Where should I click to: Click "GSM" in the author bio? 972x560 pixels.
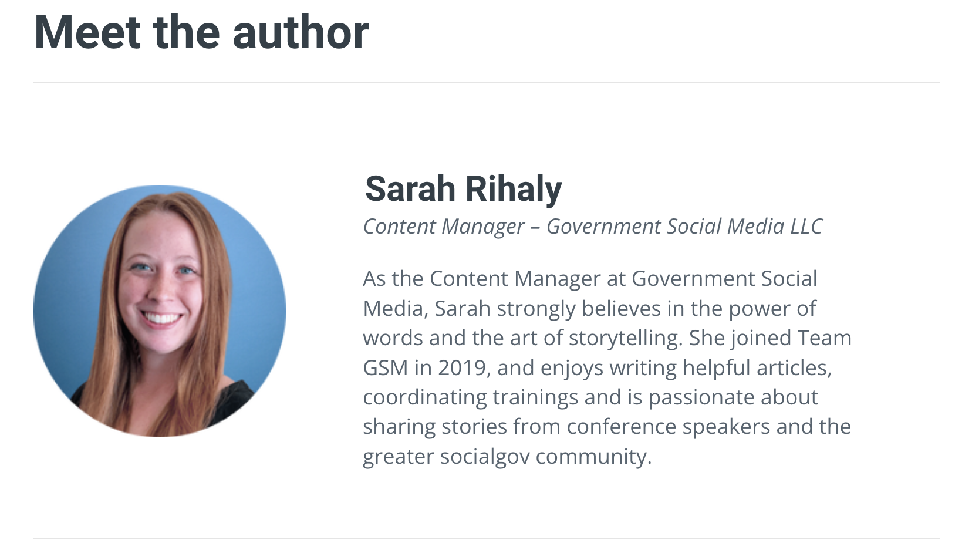tap(386, 368)
